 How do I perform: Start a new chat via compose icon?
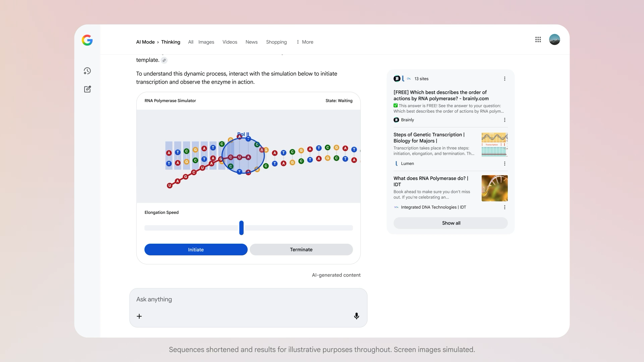87,89
